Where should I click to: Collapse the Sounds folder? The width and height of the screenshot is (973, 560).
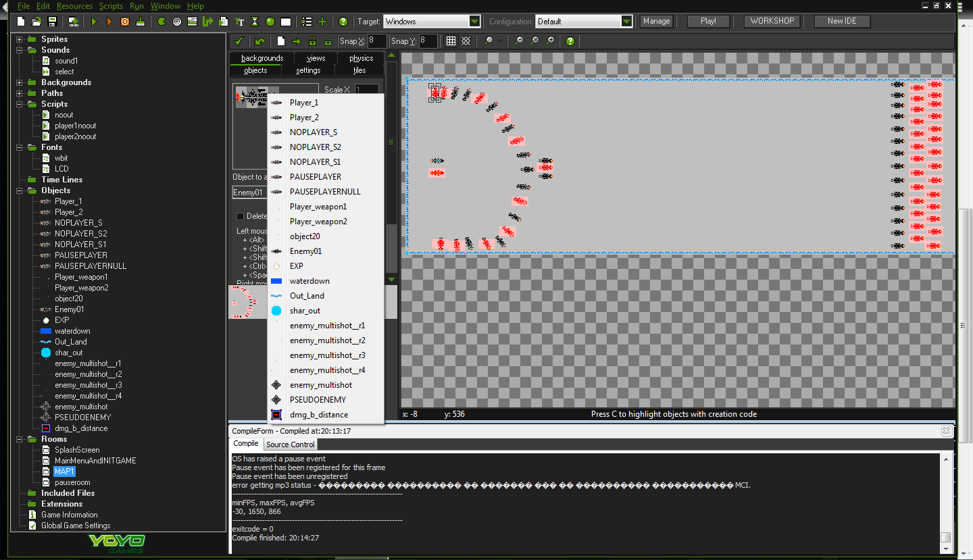(19, 50)
